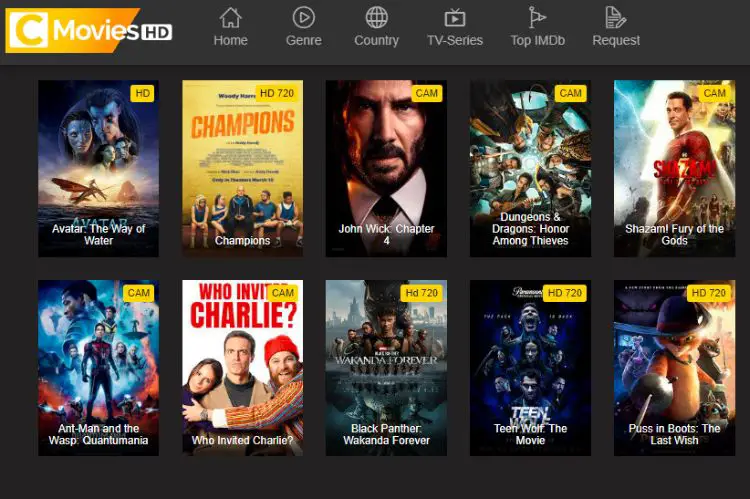Click Shazam! Fury of the Gods title

point(674,234)
